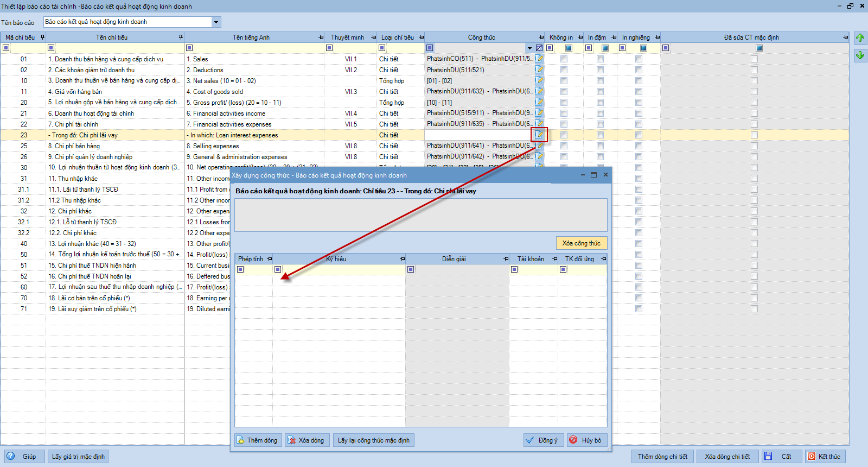Edit the formula of row 20 Gross profit
The height and width of the screenshot is (467, 868).
(x=539, y=102)
